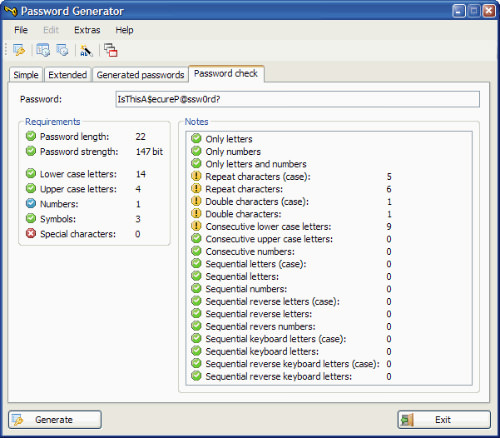Click the warning icon beside Consecutive lower case letters
500x438 pixels.
point(196,226)
